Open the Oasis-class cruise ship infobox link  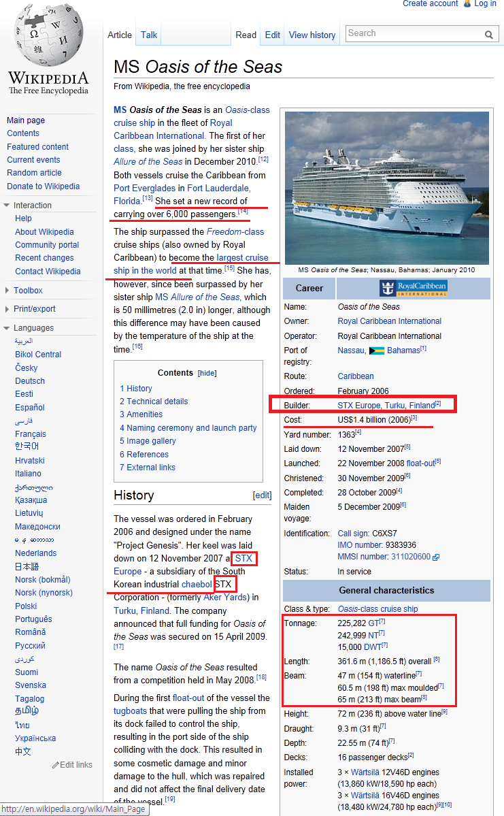click(x=377, y=609)
